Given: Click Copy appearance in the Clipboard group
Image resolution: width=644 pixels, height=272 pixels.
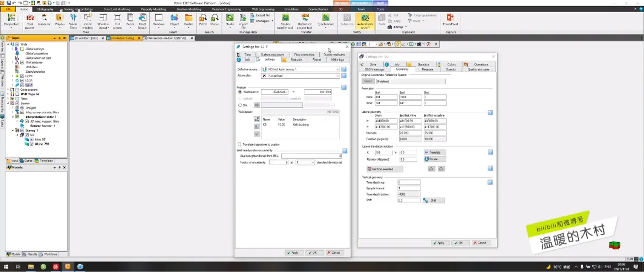Looking at the screenshot, I should click(x=423, y=15).
